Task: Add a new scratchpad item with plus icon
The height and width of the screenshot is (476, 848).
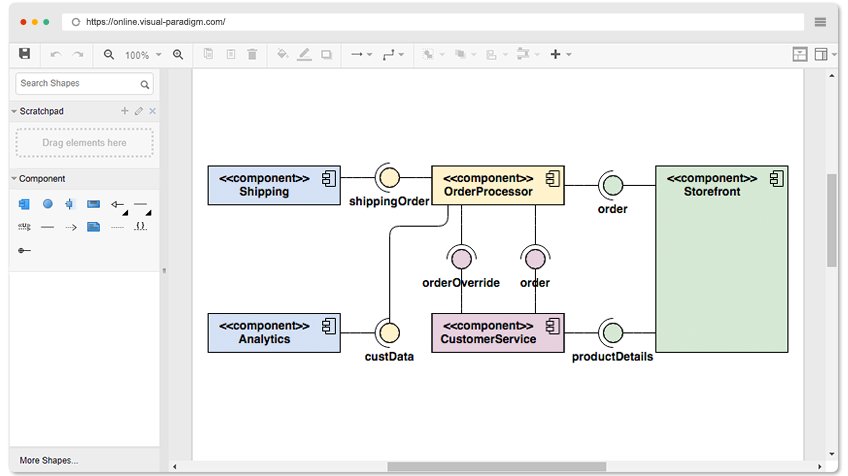Action: [x=124, y=111]
